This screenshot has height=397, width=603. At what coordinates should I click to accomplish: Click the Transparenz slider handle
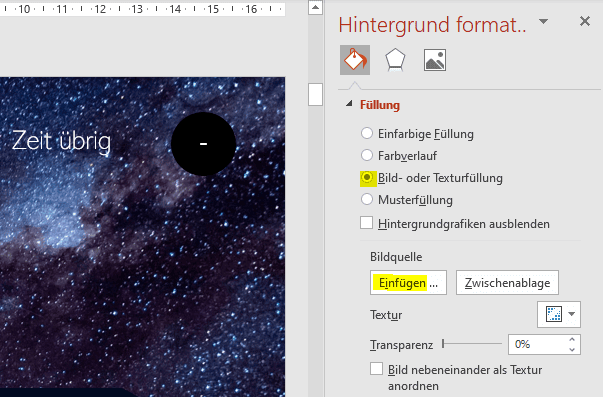pyautogui.click(x=443, y=344)
